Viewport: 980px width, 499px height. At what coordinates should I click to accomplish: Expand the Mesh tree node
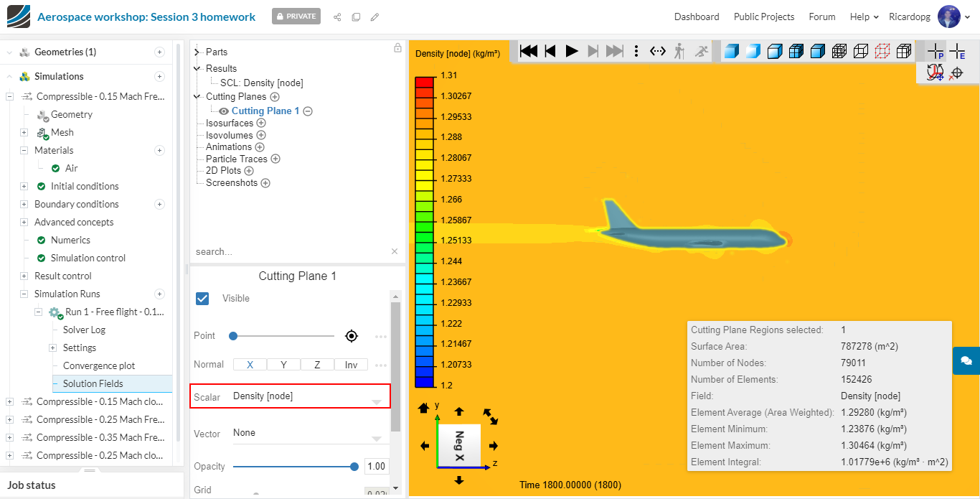point(24,132)
